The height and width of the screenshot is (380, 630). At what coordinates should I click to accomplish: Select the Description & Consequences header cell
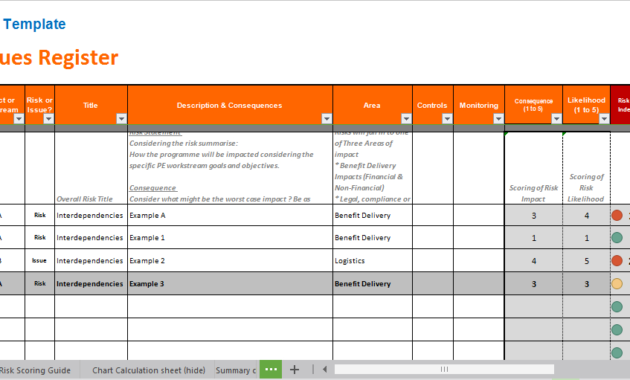(x=230, y=105)
